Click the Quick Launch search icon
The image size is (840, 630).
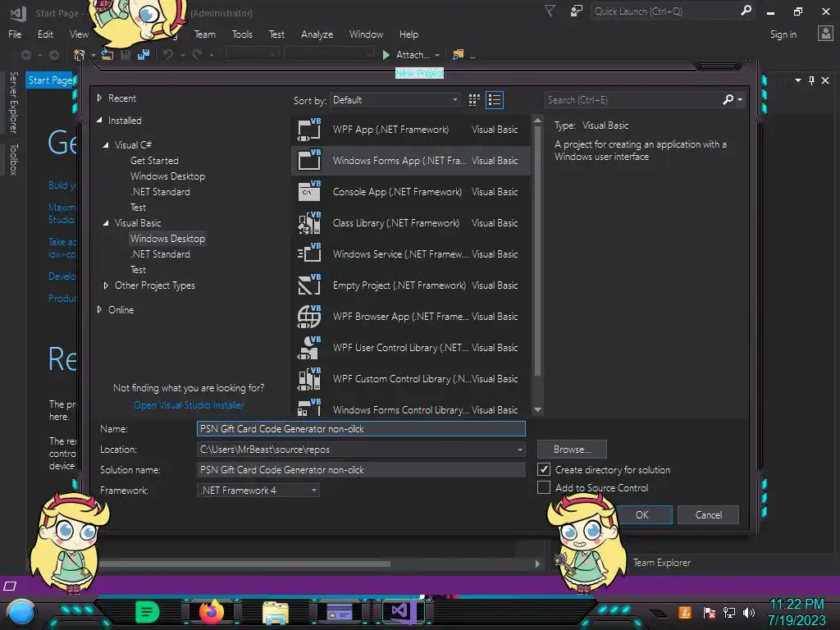click(746, 11)
